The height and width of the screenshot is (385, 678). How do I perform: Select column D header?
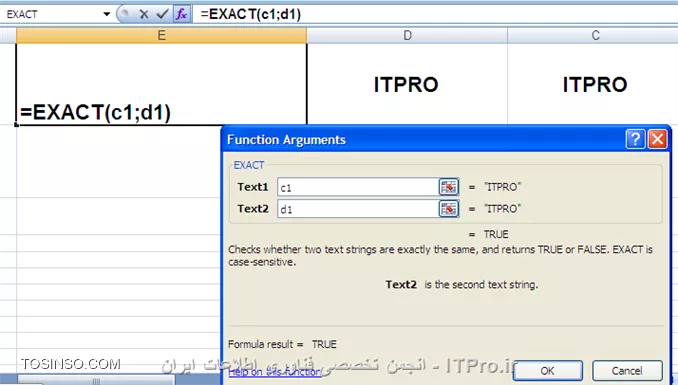point(407,35)
